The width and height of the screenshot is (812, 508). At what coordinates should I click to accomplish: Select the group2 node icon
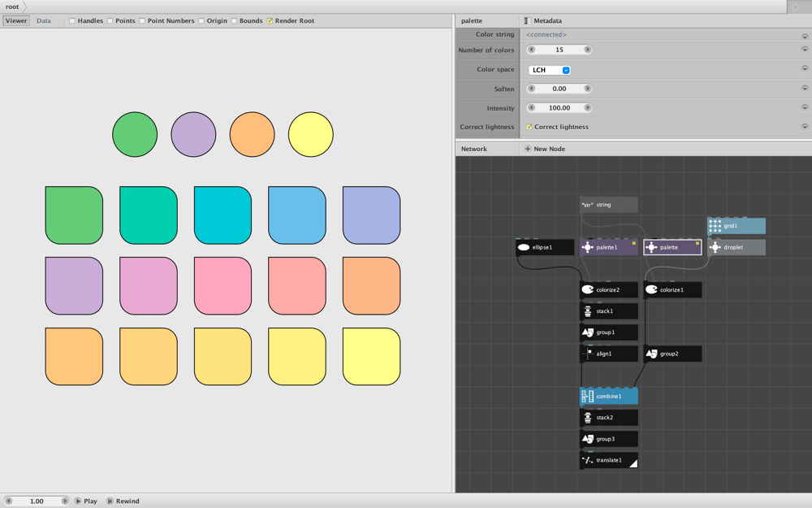tap(651, 354)
